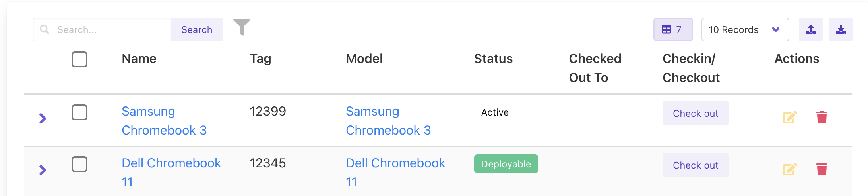Expand the Samsung Chromebook 3 row details

pos(43,118)
